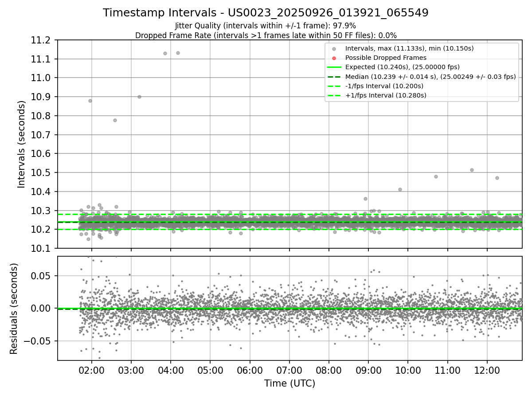Click the 12:00 time tick label

(x=487, y=370)
